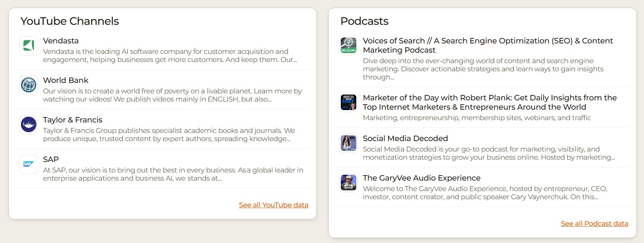The height and width of the screenshot is (243, 644).
Task: Open the Social Media Decoded title
Action: (405, 138)
